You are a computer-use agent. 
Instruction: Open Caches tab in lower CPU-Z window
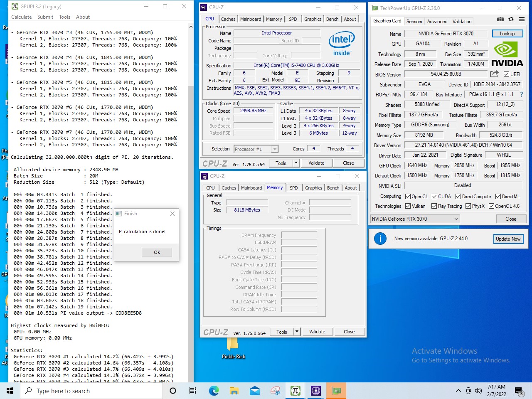click(x=229, y=188)
